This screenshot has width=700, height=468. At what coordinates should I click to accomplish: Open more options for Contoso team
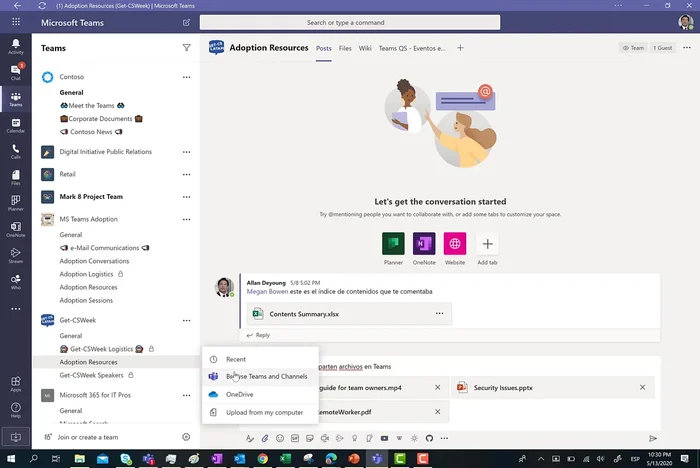186,77
